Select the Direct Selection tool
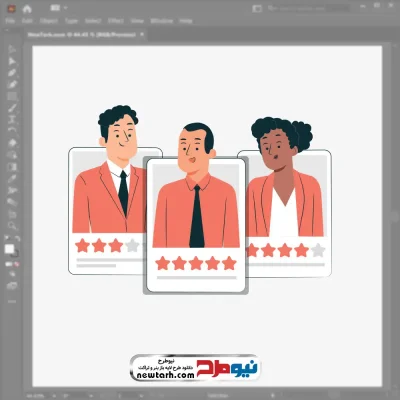 12,61
